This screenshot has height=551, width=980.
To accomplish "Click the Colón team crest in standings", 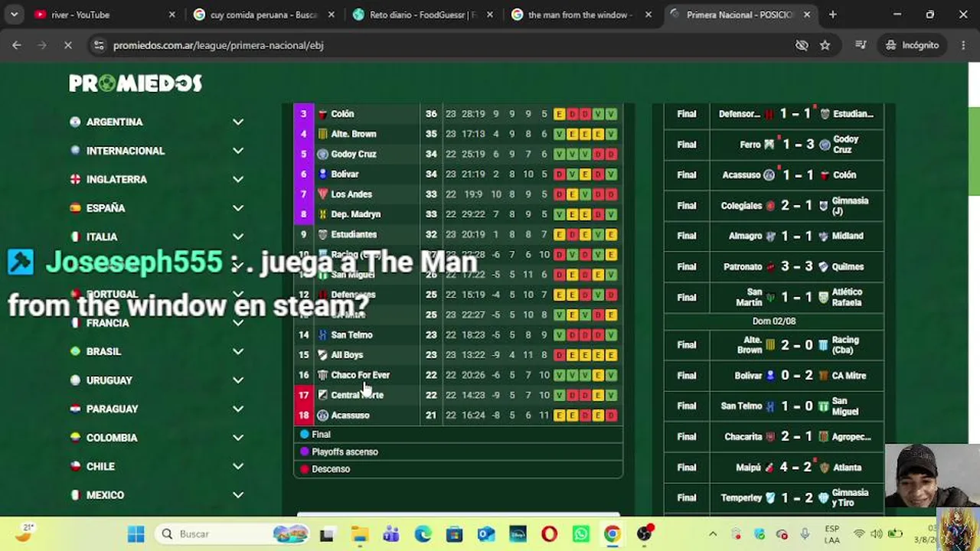I will (322, 114).
